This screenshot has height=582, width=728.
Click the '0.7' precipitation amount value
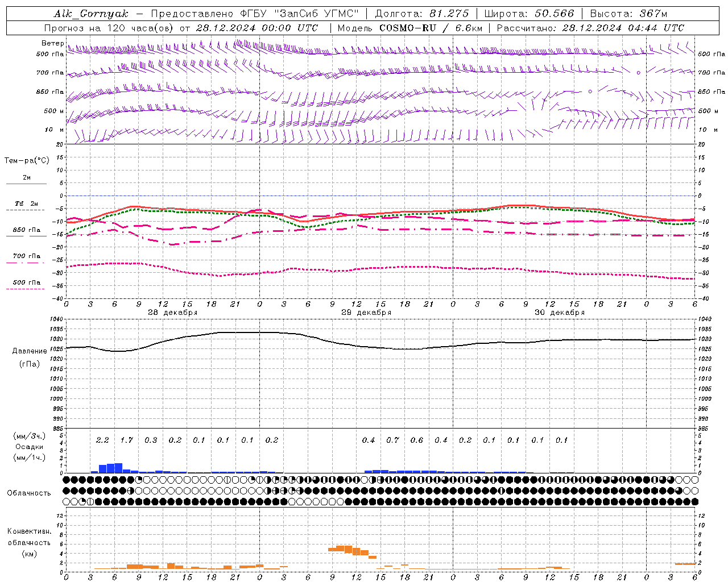[392, 440]
